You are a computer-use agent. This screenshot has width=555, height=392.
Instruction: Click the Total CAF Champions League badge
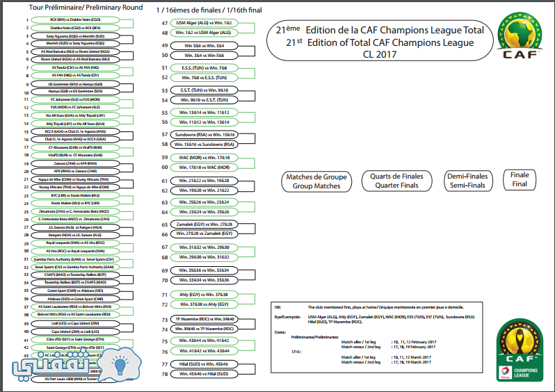click(x=520, y=350)
